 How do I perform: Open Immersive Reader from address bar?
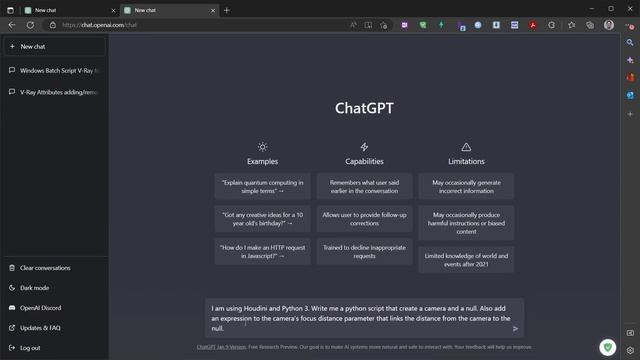click(368, 25)
